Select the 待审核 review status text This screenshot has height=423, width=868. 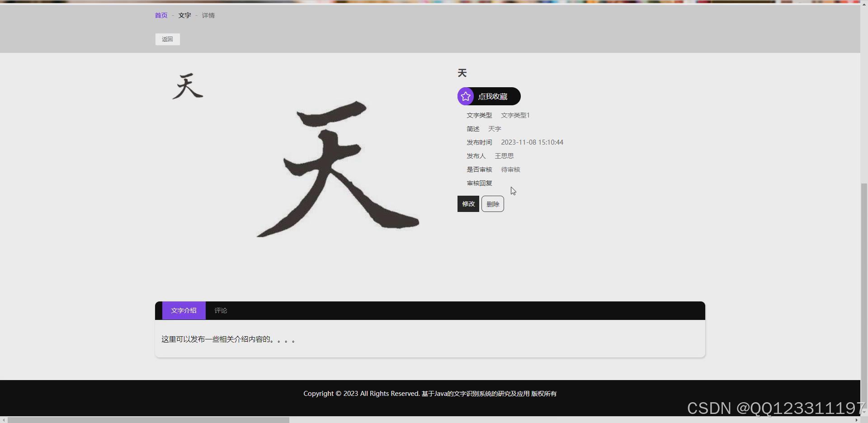[x=510, y=169]
